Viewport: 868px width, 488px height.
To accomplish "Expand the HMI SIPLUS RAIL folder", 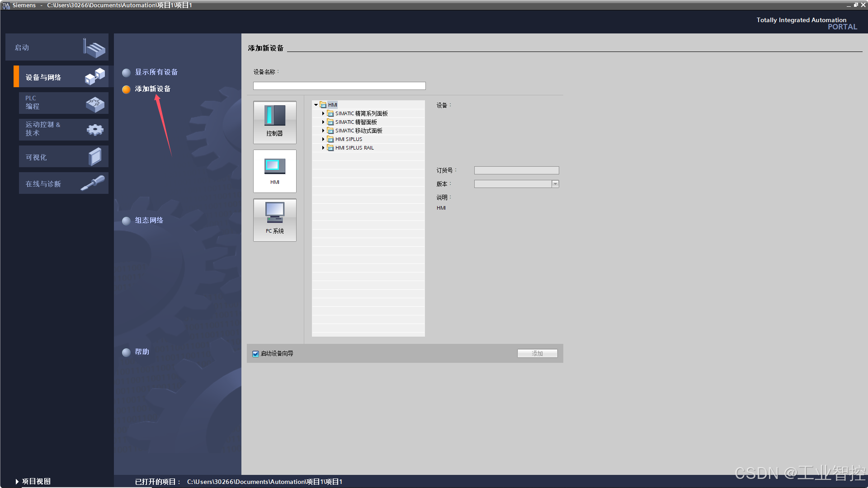I will pyautogui.click(x=323, y=148).
